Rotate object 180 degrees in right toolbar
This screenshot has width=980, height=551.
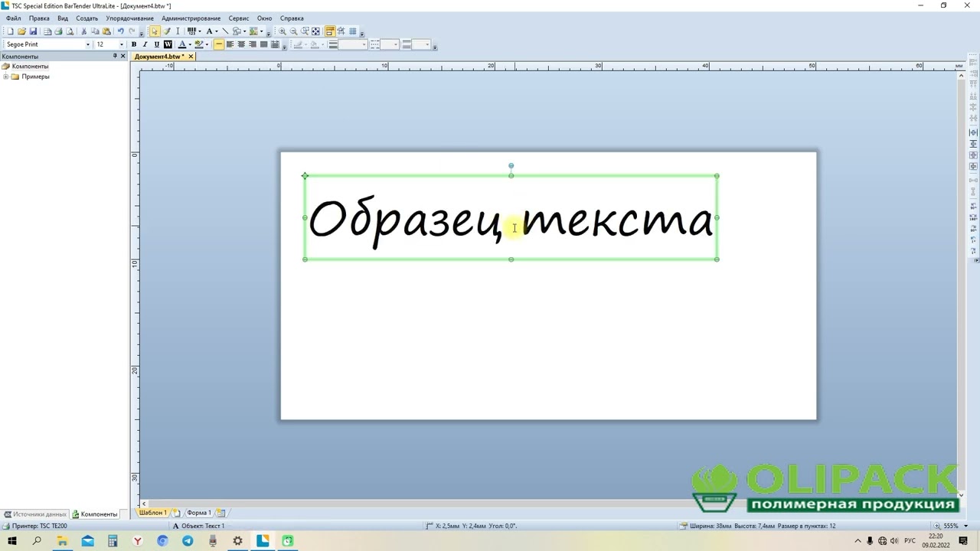[x=973, y=217]
